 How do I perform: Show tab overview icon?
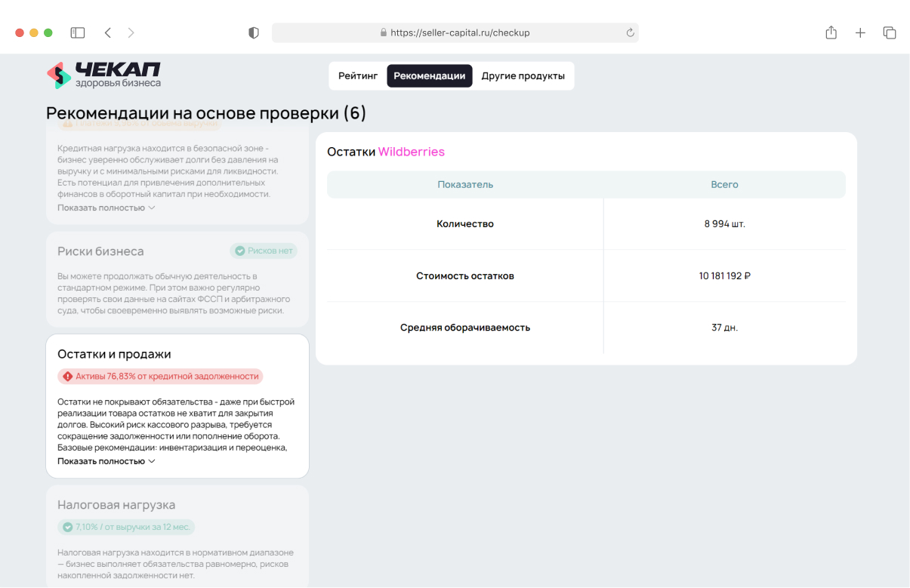[890, 33]
